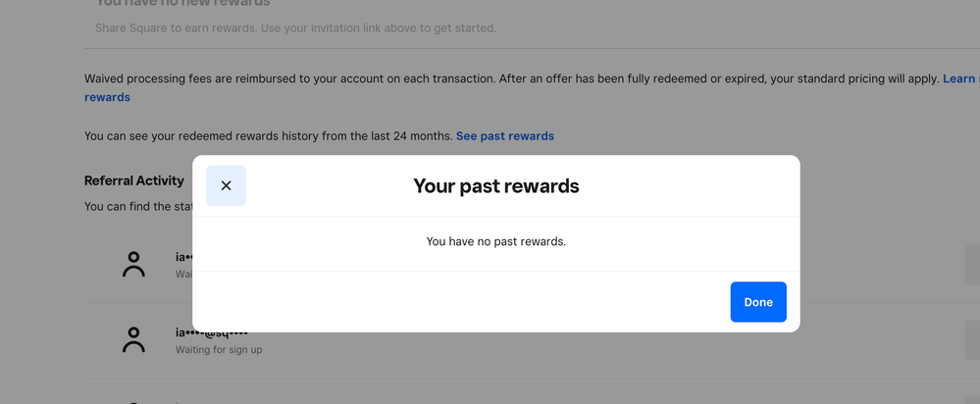Click the second referral's person icon

coord(133,339)
